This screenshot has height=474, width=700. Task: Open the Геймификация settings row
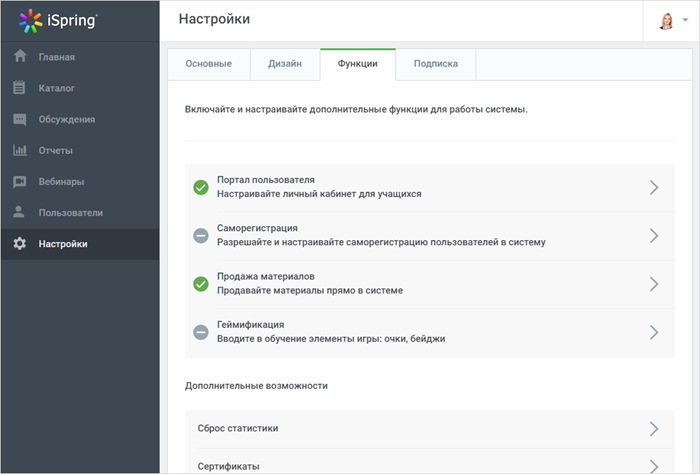[x=429, y=333]
